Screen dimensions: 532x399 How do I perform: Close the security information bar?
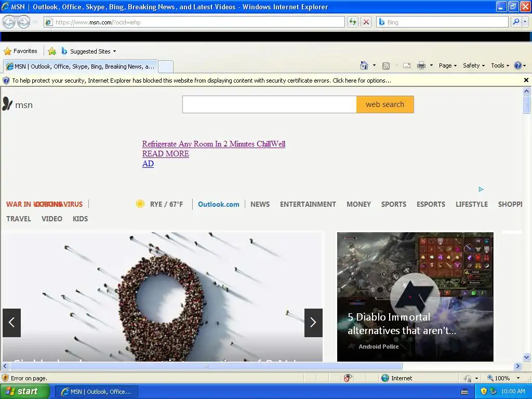tap(526, 80)
